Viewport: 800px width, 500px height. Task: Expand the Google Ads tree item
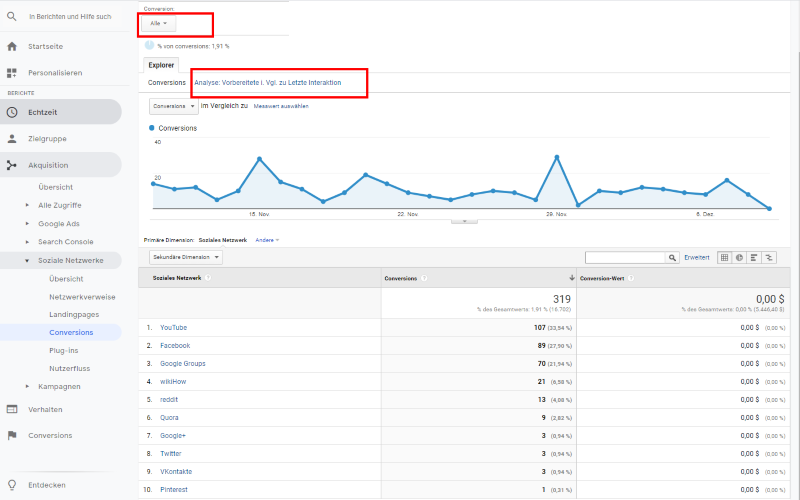coord(27,223)
